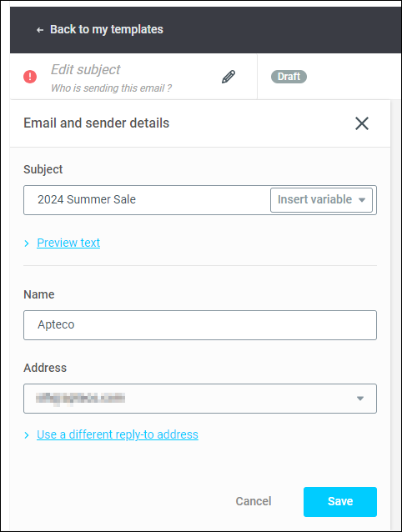This screenshot has height=532, width=402.
Task: Click the pencil edit subject icon
Action: [229, 77]
